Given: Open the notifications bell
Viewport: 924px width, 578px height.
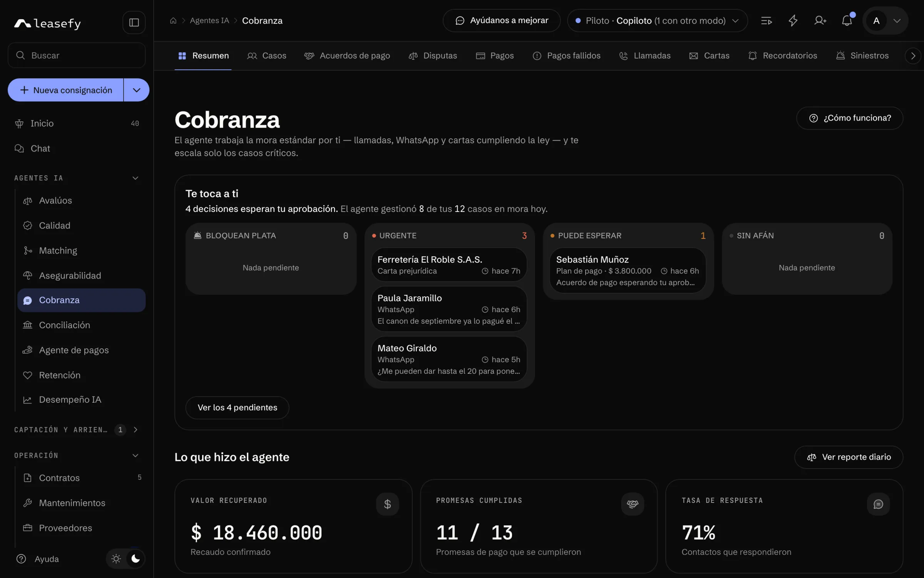Looking at the screenshot, I should 847,20.
